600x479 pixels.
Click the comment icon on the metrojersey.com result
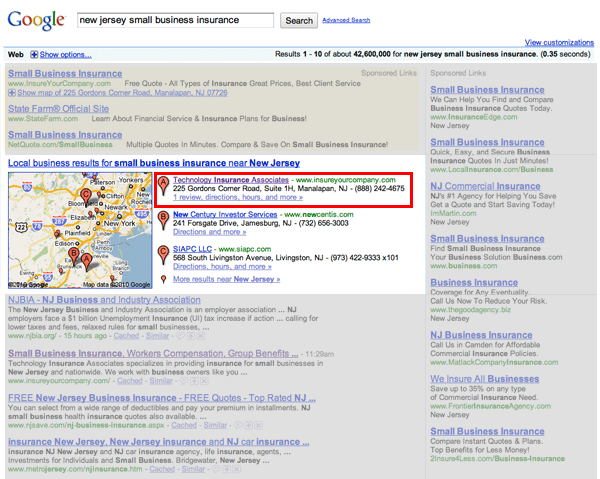pos(216,469)
